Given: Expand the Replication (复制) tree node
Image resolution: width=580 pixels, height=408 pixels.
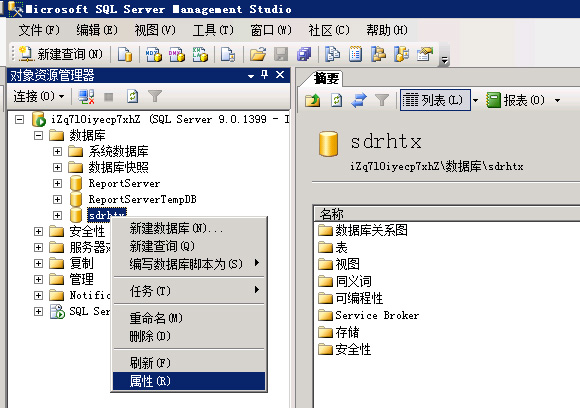Looking at the screenshot, I should 38,263.
